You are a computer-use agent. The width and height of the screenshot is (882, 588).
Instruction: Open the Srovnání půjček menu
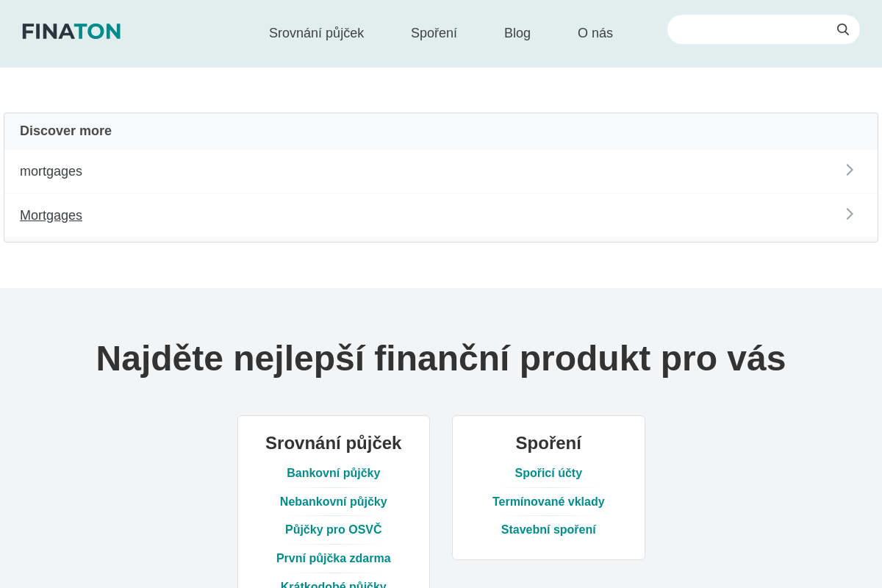(316, 32)
